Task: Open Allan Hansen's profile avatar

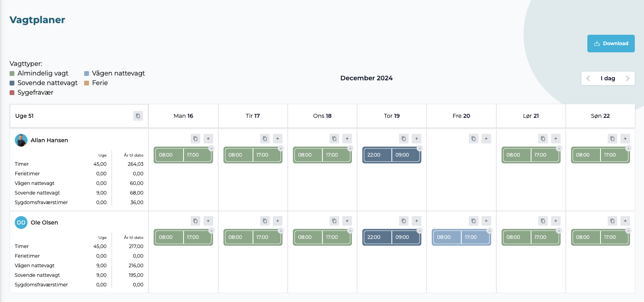Action: pos(21,140)
